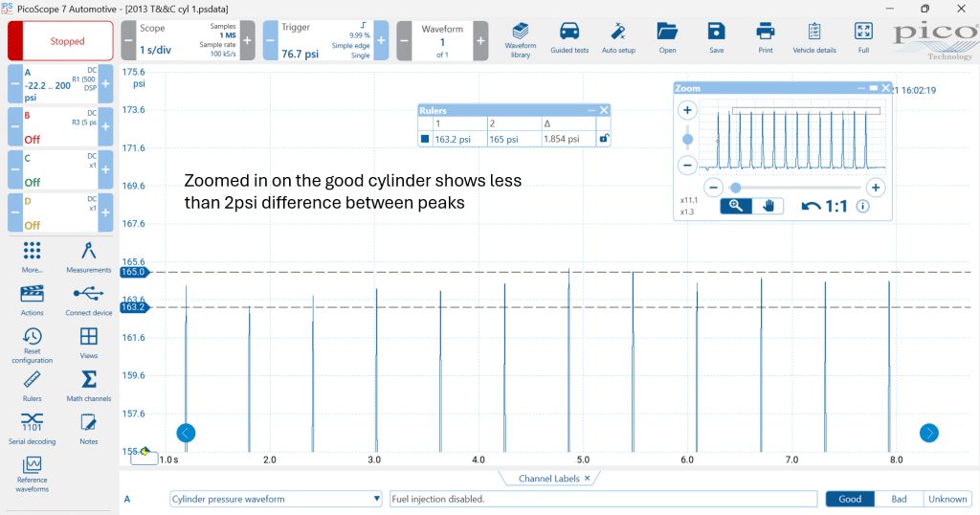Click Reset configuration
980x515 pixels.
(32, 345)
